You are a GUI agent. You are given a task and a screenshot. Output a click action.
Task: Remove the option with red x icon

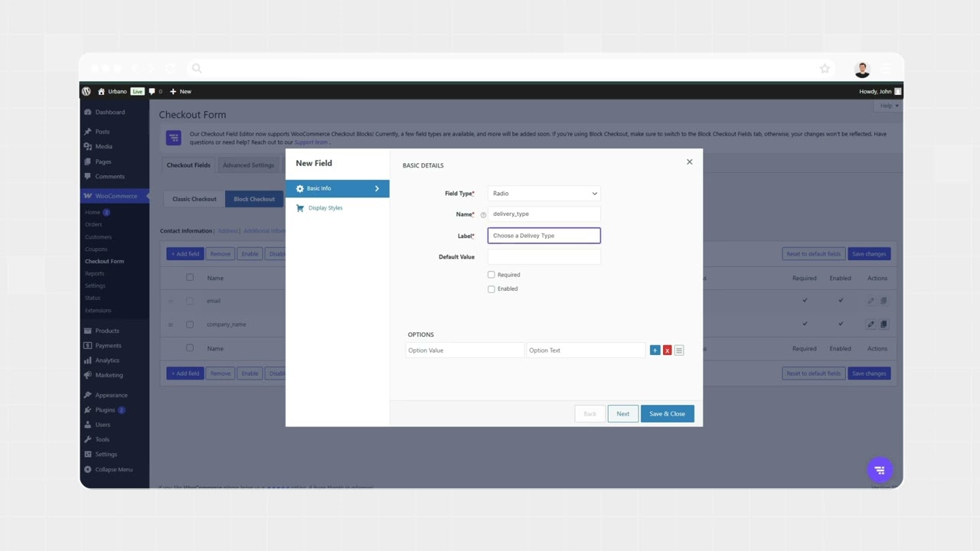tap(667, 350)
